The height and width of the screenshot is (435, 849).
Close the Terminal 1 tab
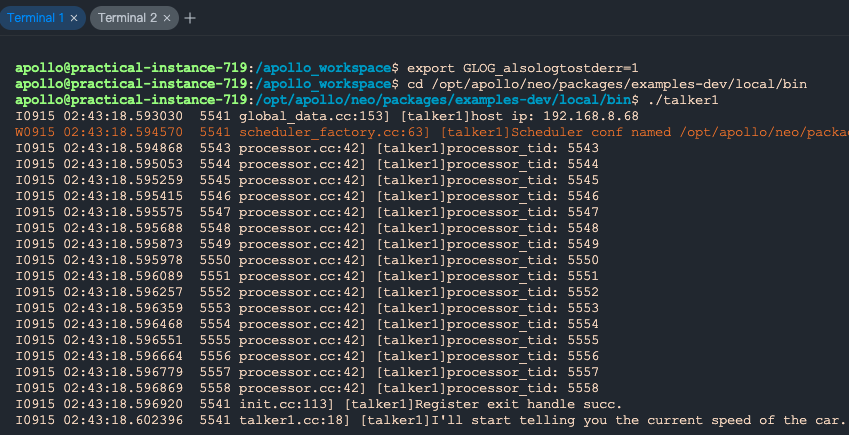click(x=74, y=18)
